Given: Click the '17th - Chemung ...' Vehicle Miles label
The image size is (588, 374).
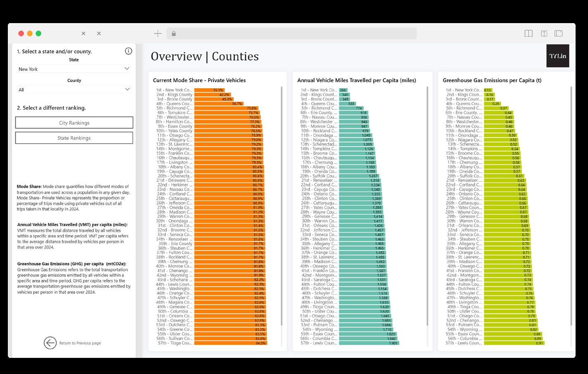Looking at the screenshot, I should coord(320,162).
